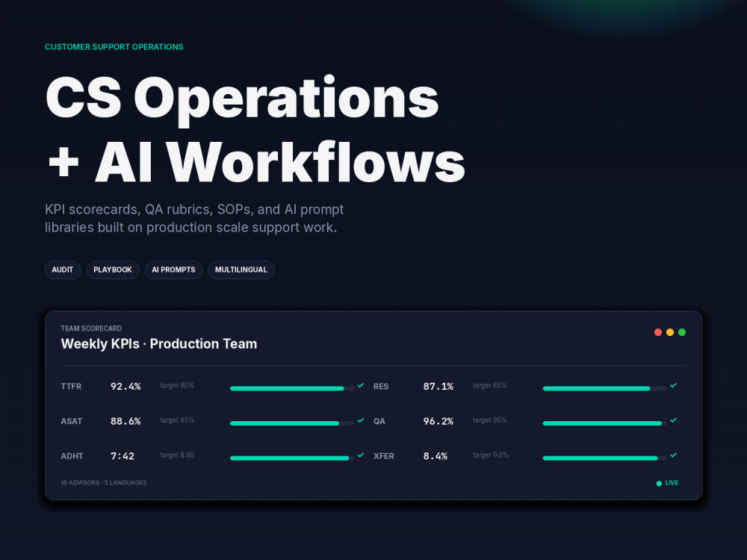Click the checkmark next to TTFR bar

(x=361, y=386)
